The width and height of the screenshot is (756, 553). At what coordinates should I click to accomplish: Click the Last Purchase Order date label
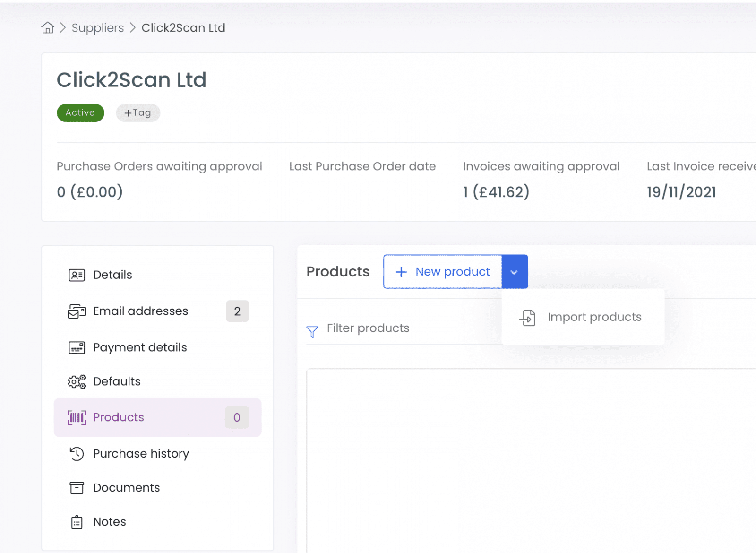[362, 166]
